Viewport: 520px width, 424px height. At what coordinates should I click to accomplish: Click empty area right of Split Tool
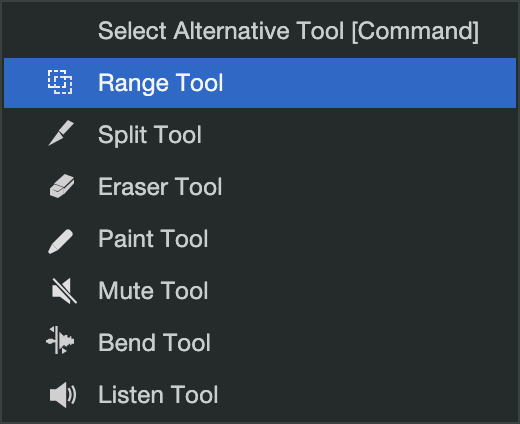(358, 135)
